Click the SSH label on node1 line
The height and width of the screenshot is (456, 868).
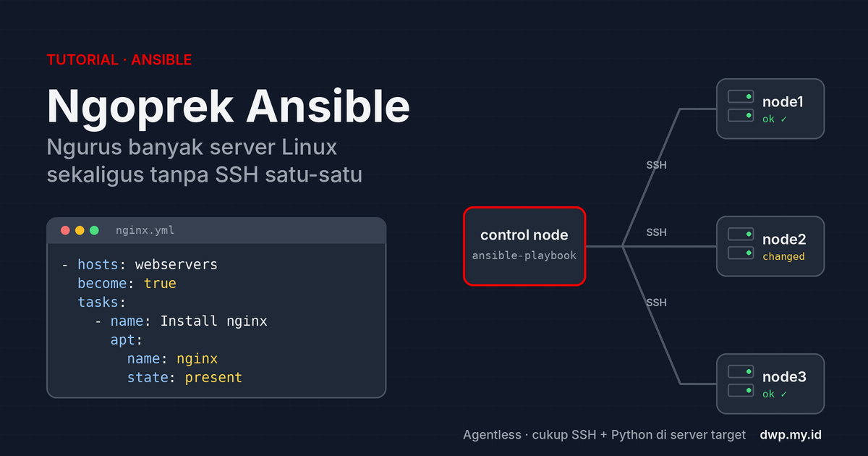(x=656, y=165)
